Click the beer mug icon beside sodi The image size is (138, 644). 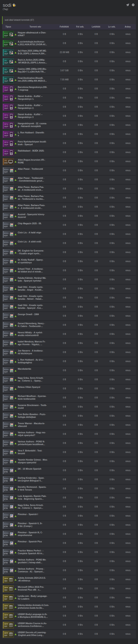pyautogui.click(x=14, y=5)
